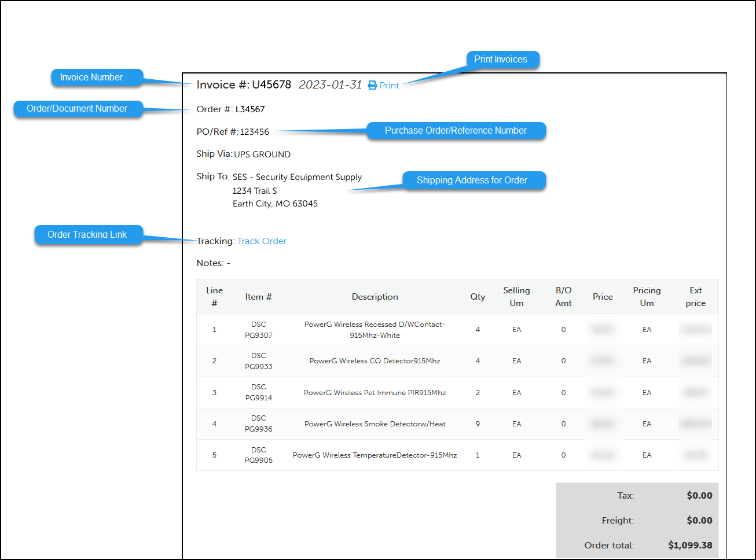The height and width of the screenshot is (560, 756).
Task: Click the Print link
Action: point(389,85)
